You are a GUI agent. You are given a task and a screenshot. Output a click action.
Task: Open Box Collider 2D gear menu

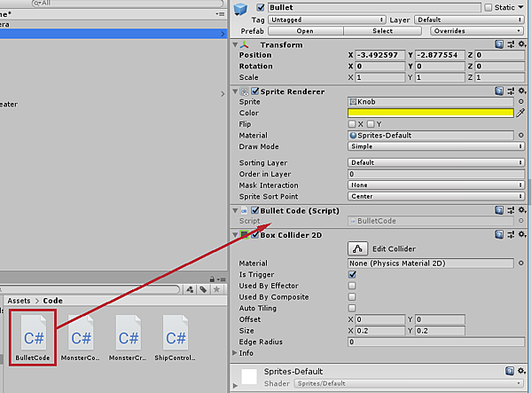point(522,234)
